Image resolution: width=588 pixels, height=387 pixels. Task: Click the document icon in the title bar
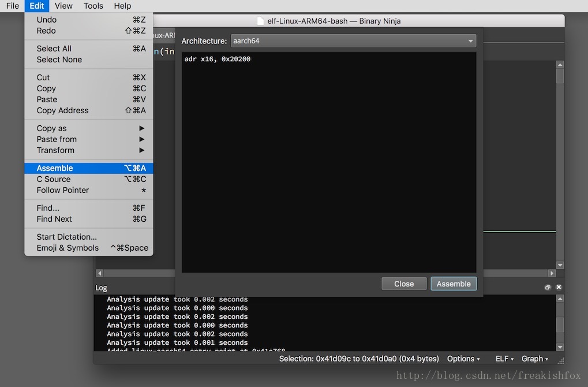pos(260,21)
